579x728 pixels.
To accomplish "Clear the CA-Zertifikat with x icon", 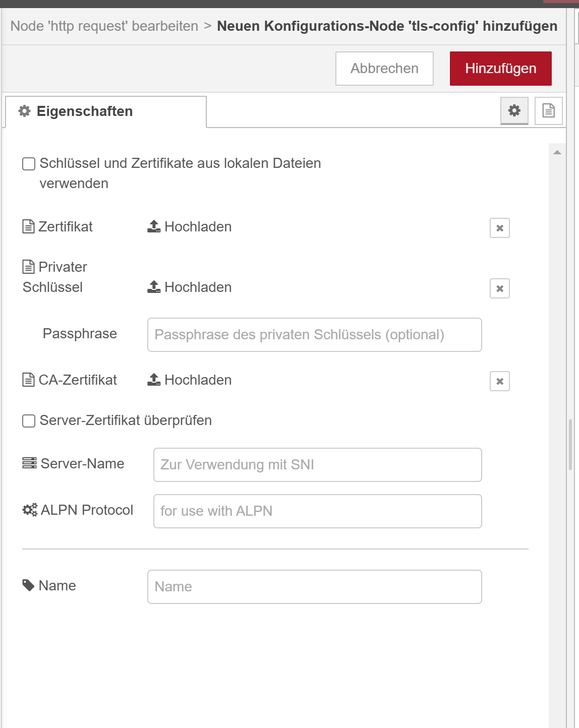I will coord(499,381).
